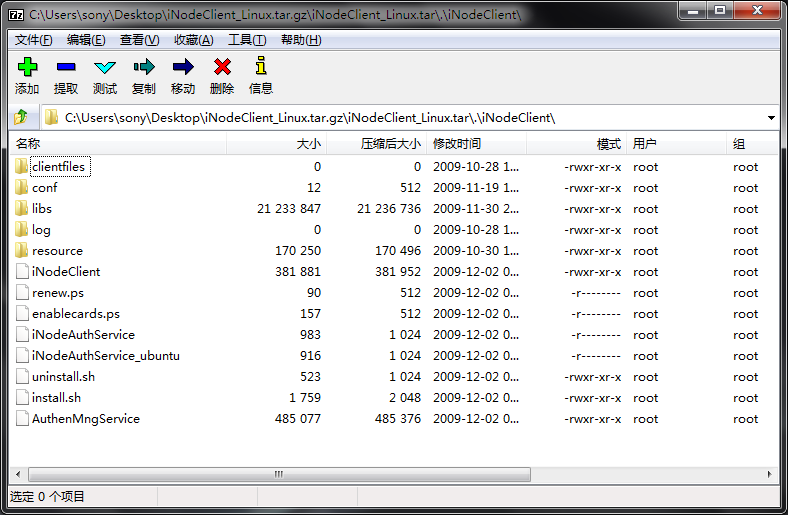The height and width of the screenshot is (515, 788).
Task: Go up one folder level icon
Action: [21, 118]
